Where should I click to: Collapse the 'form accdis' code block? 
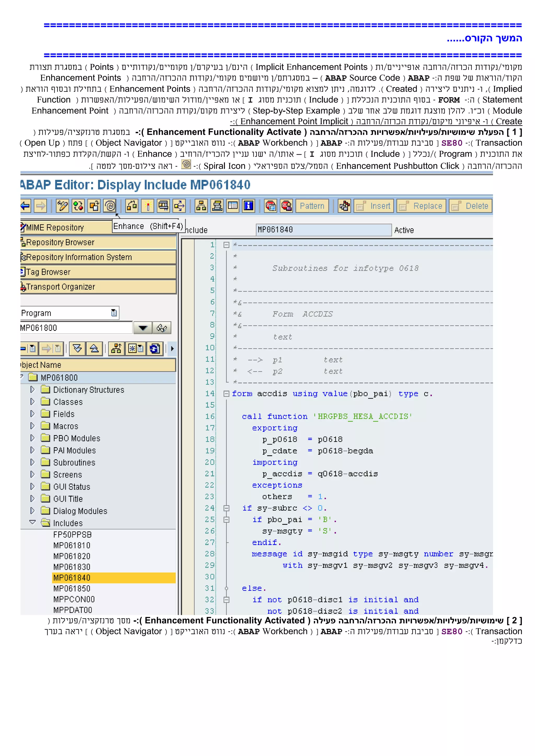pos(226,394)
